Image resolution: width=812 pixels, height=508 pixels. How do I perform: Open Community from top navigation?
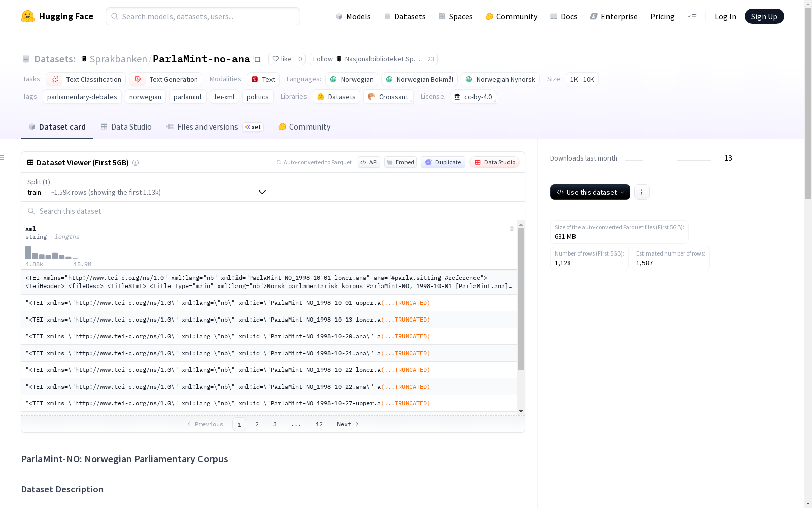pos(512,16)
